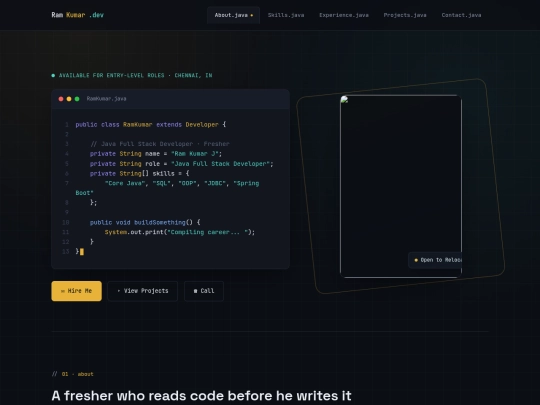This screenshot has width=540, height=405.
Task: Click the role string line in code
Action: click(181, 164)
